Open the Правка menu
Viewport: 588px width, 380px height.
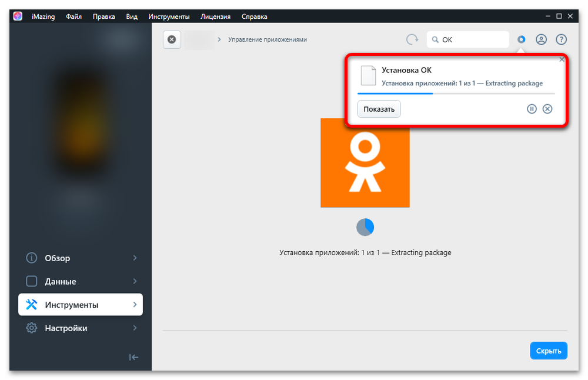[104, 16]
